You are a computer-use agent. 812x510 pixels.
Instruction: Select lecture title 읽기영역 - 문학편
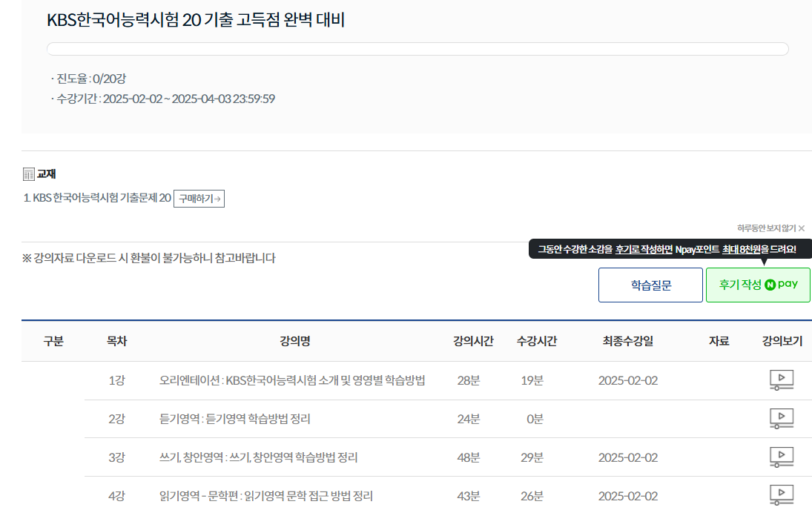[265, 495]
